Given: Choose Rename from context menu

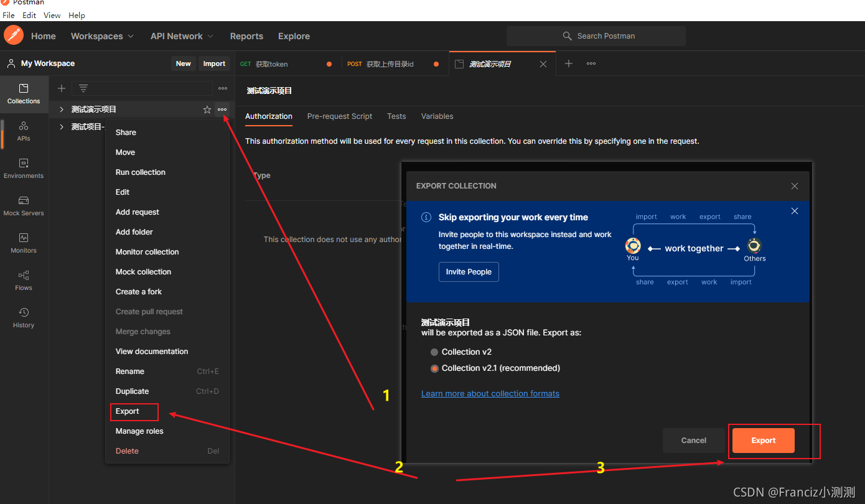Looking at the screenshot, I should (x=167, y=371).
